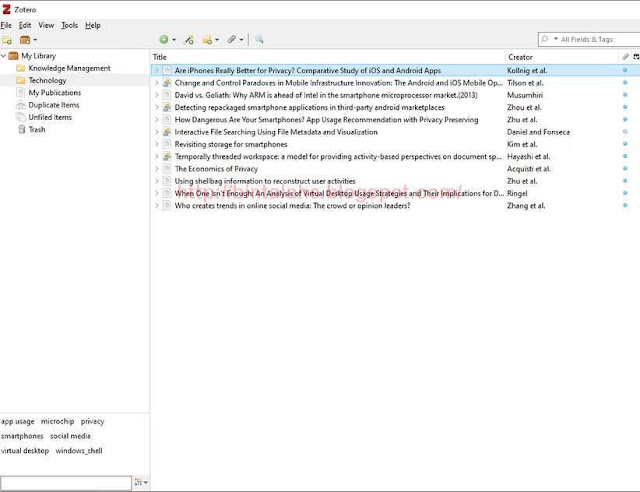Expand 'The Economics of Privacy' item
Image resolution: width=640 pixels, height=492 pixels.
pyautogui.click(x=157, y=168)
